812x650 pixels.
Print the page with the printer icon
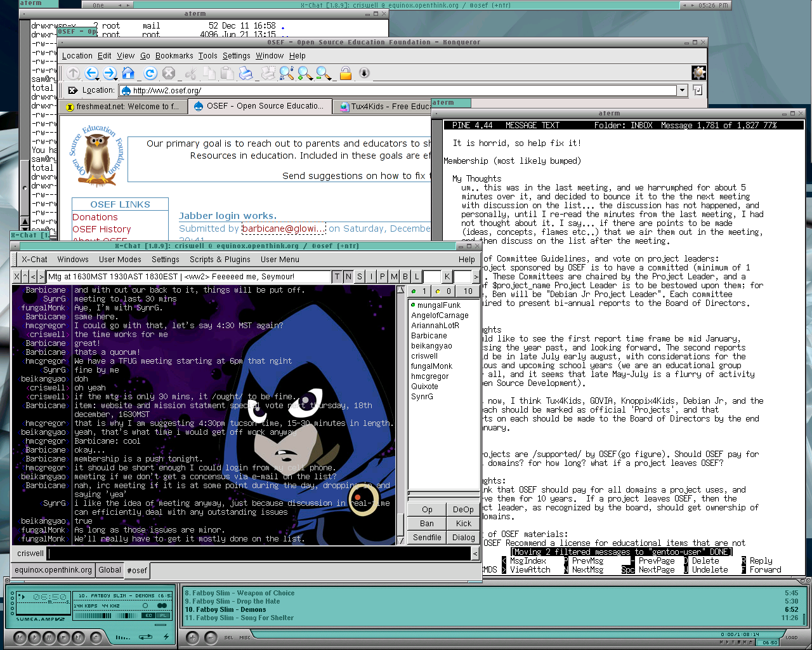[246, 73]
